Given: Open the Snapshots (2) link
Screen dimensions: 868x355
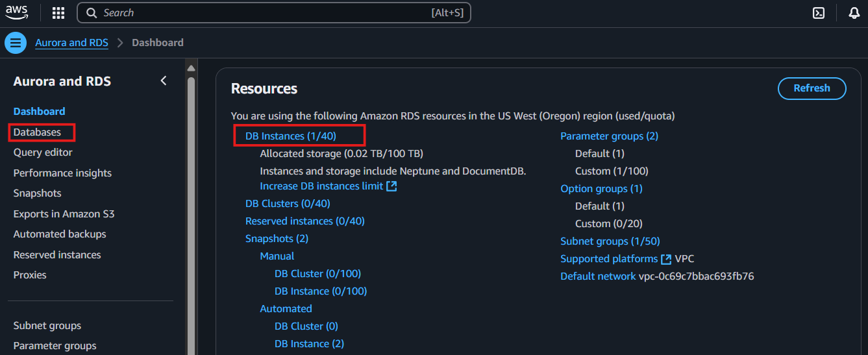Looking at the screenshot, I should click(277, 239).
